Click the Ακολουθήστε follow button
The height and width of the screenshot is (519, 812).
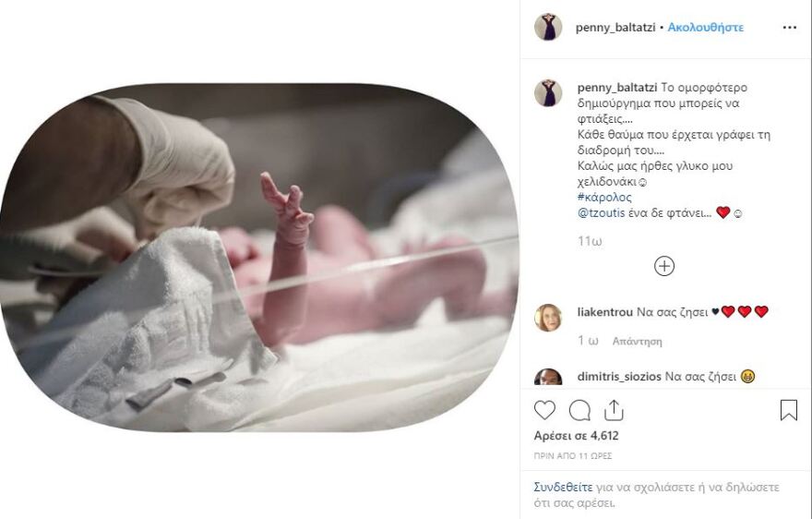[705, 28]
